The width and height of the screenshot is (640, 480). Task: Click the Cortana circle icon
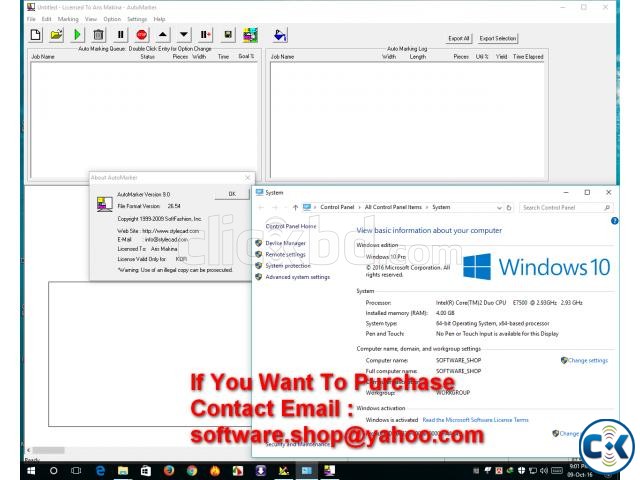coord(53,471)
